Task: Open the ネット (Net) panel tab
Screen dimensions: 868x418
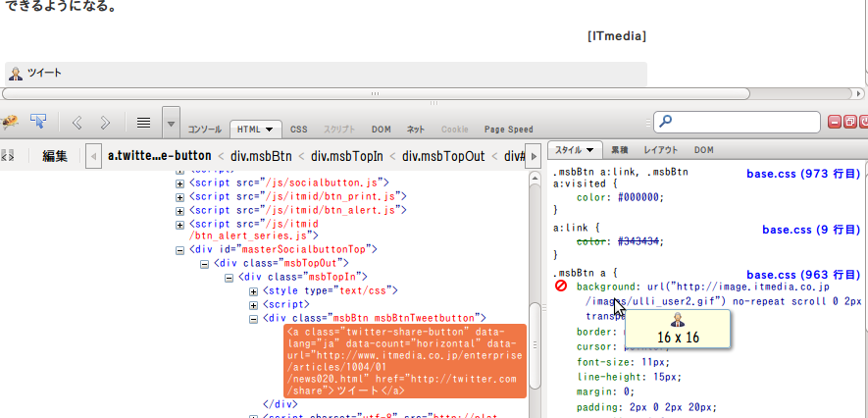Action: point(416,130)
